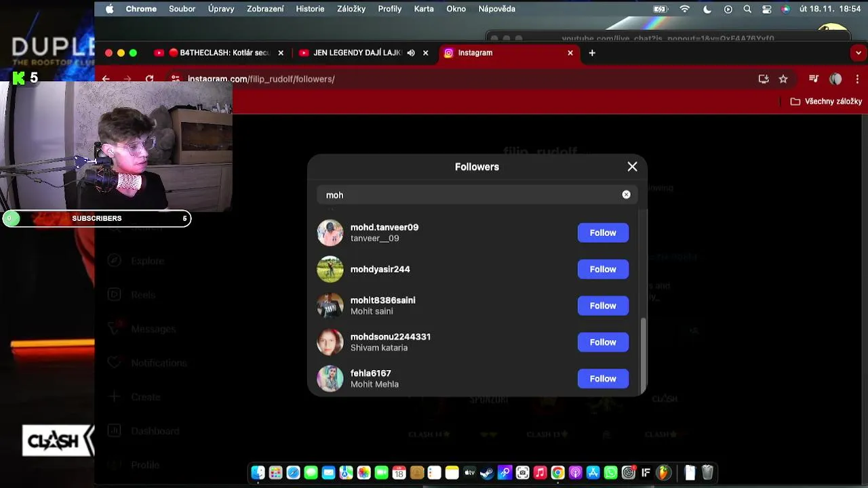868x488 pixels.
Task: Open the fehla6167 username link
Action: point(370,374)
